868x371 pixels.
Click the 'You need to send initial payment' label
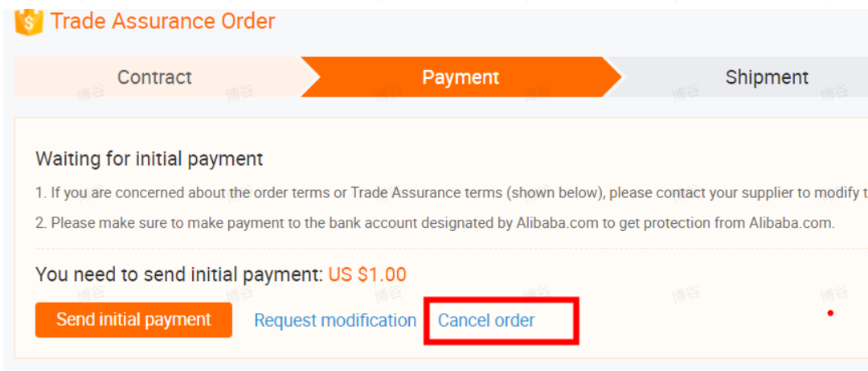(178, 274)
